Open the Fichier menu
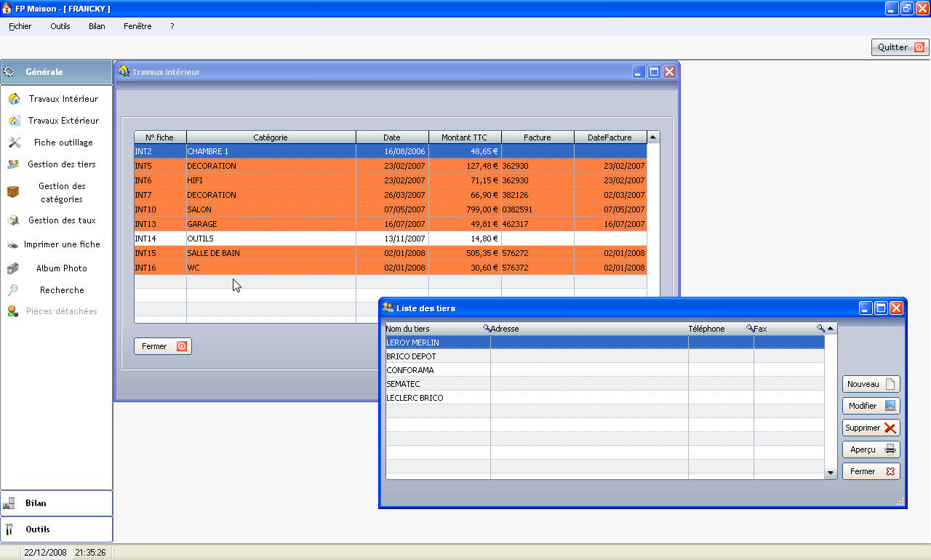Image resolution: width=931 pixels, height=560 pixels. tap(20, 26)
